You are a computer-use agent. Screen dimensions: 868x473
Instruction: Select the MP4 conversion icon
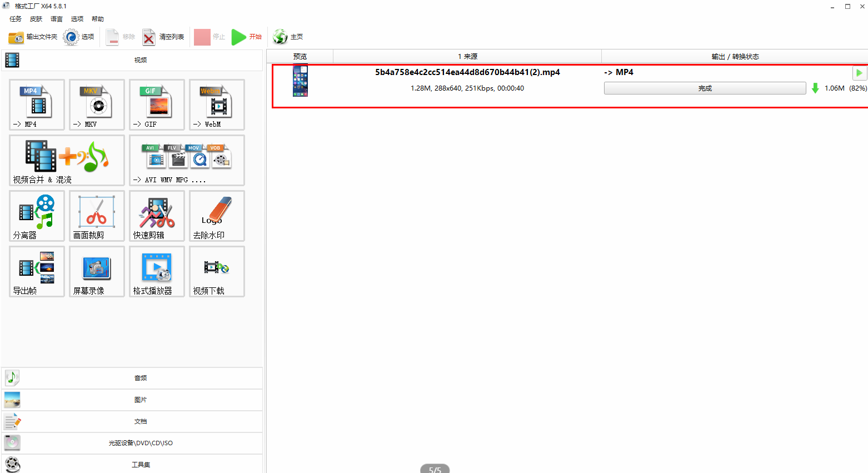tap(37, 104)
